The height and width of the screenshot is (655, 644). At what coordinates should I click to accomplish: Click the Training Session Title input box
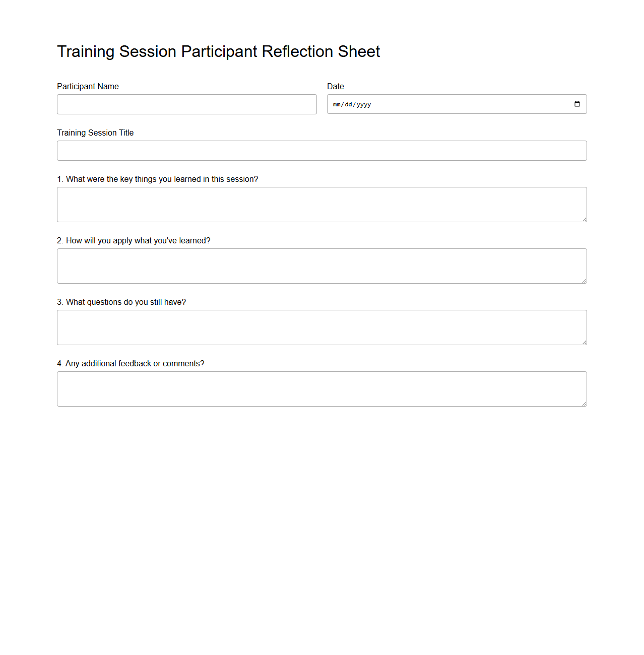coord(321,151)
